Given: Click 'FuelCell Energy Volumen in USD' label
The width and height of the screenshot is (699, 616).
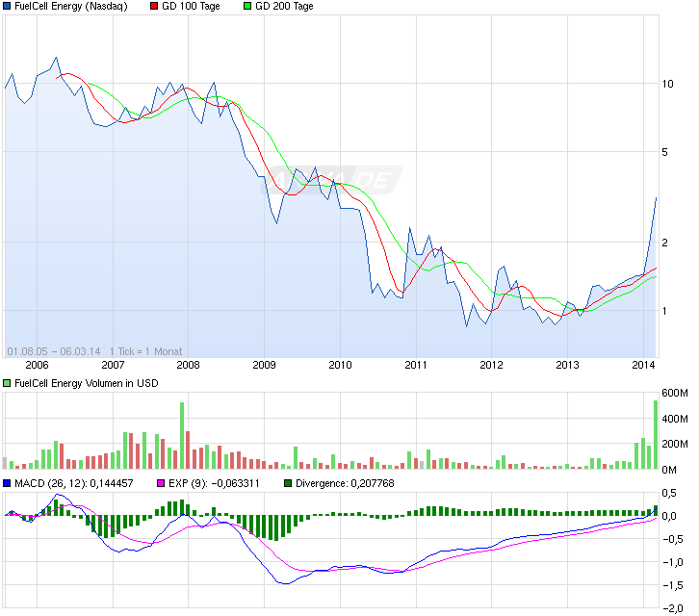Looking at the screenshot, I should coord(87,383).
